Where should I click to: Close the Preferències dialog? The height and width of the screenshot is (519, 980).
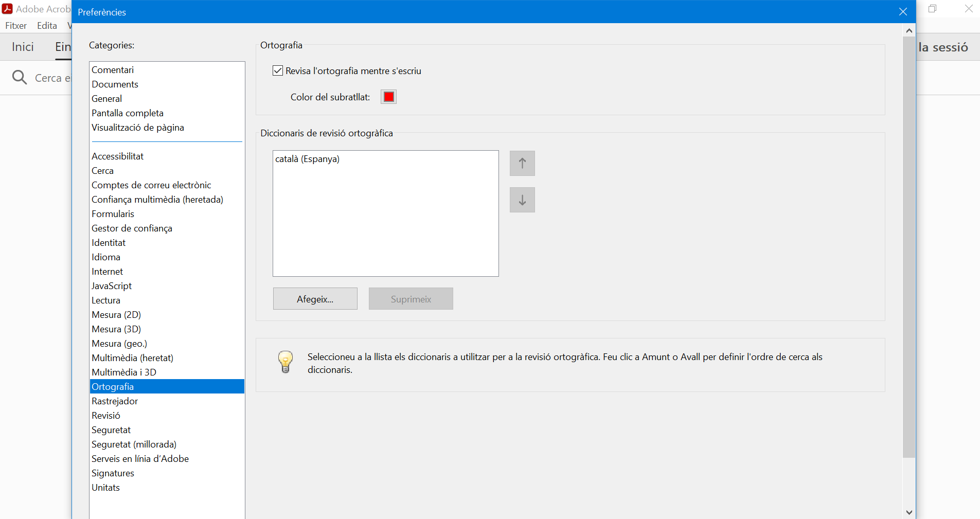pos(903,12)
